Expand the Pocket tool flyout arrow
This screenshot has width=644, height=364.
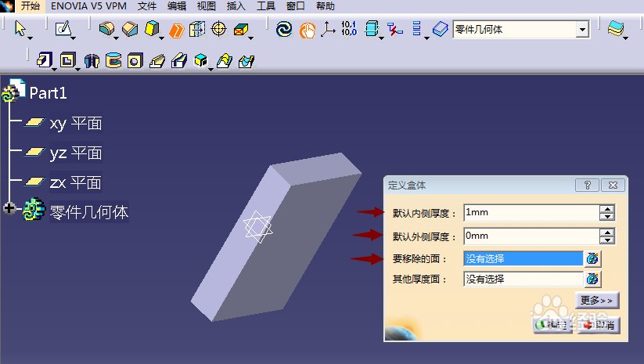click(x=77, y=69)
